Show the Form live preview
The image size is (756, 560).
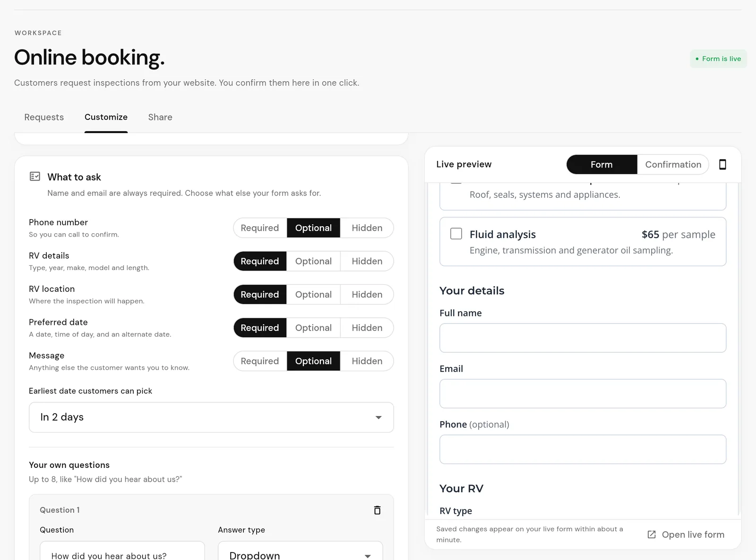[601, 164]
